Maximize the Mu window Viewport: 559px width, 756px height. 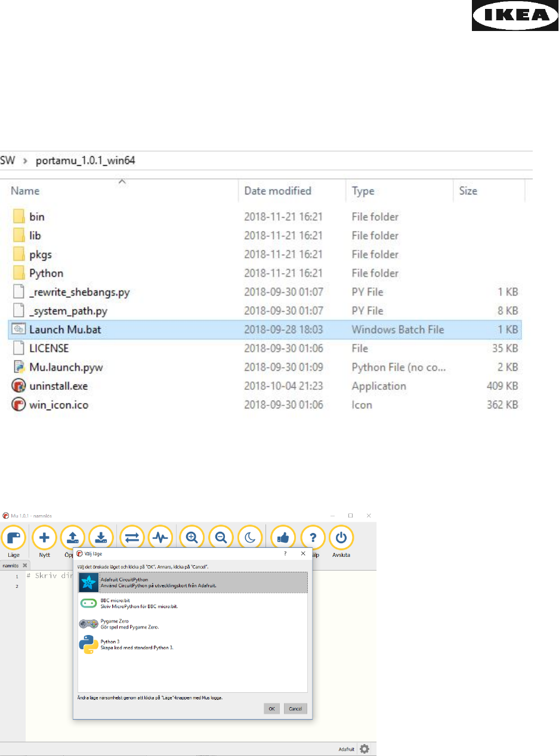[x=351, y=515]
